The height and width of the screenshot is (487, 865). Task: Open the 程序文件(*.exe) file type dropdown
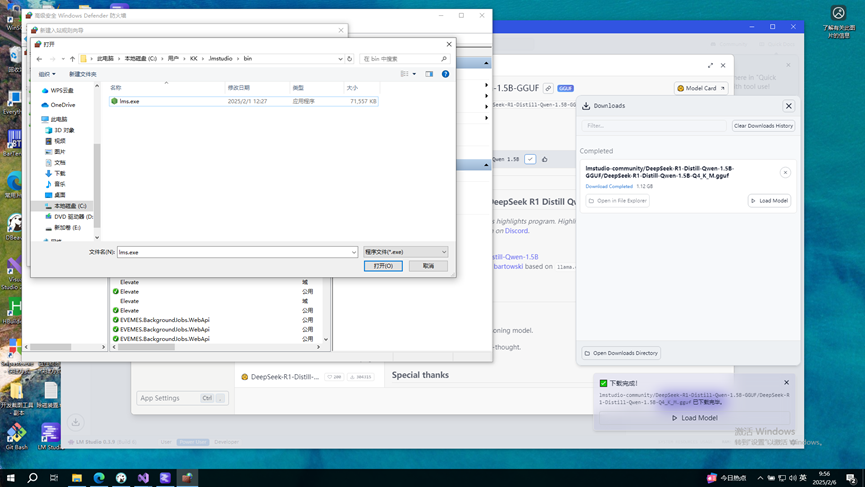(x=405, y=252)
